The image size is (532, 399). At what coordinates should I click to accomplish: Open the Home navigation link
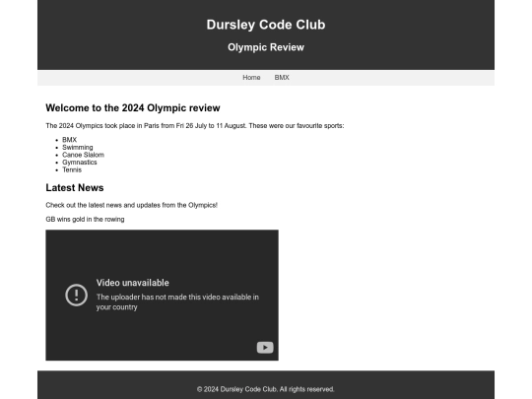(251, 78)
